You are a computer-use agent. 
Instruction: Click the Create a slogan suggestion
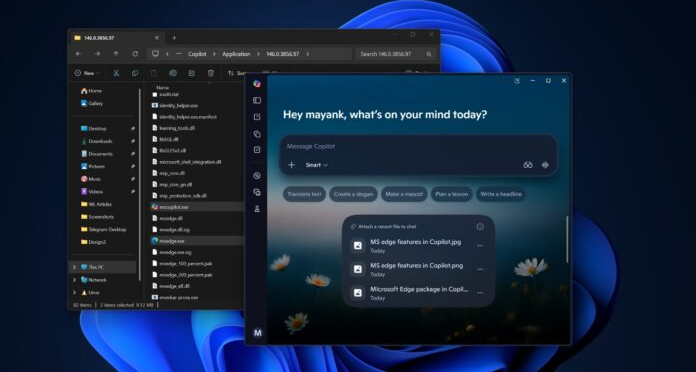pos(353,194)
